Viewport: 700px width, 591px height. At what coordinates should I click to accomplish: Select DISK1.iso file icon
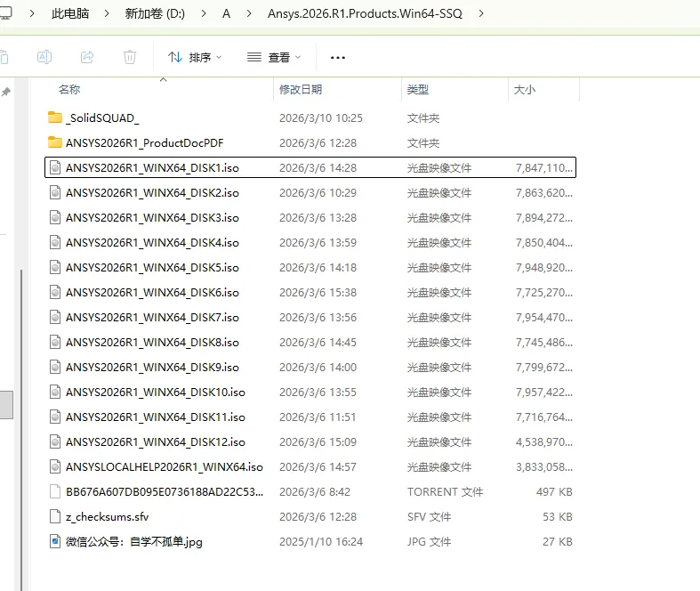[55, 167]
